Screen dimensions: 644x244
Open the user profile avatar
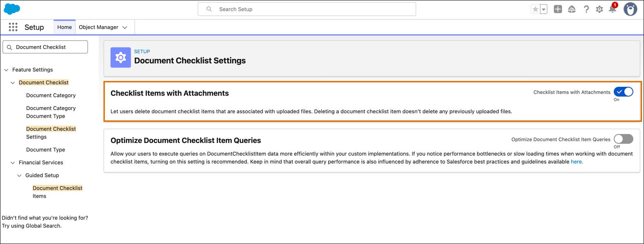tap(630, 9)
